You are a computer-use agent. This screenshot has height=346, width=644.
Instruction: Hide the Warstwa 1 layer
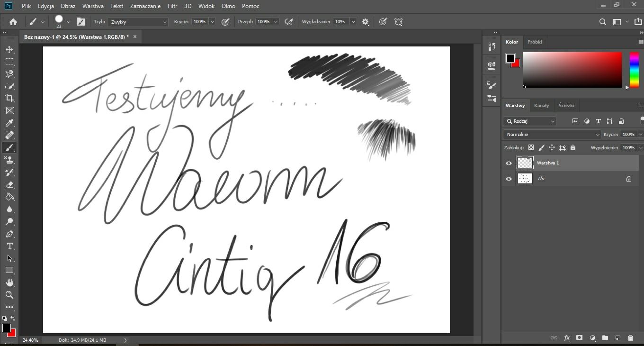pyautogui.click(x=509, y=163)
